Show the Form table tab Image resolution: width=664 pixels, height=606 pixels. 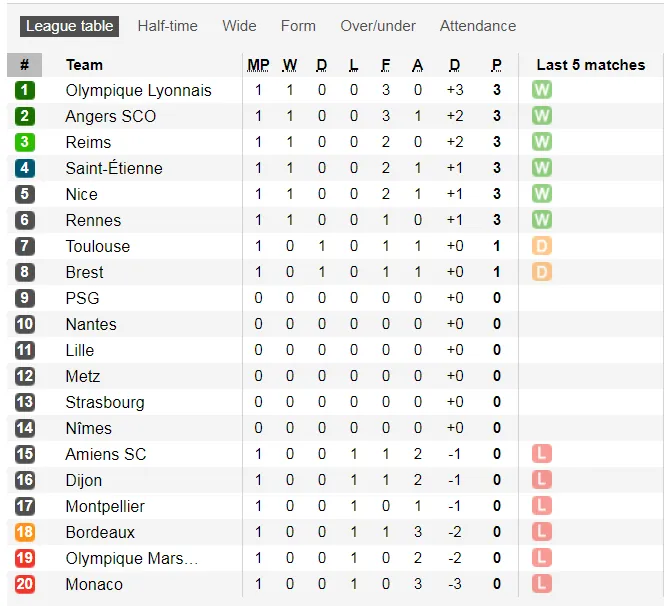tap(298, 26)
